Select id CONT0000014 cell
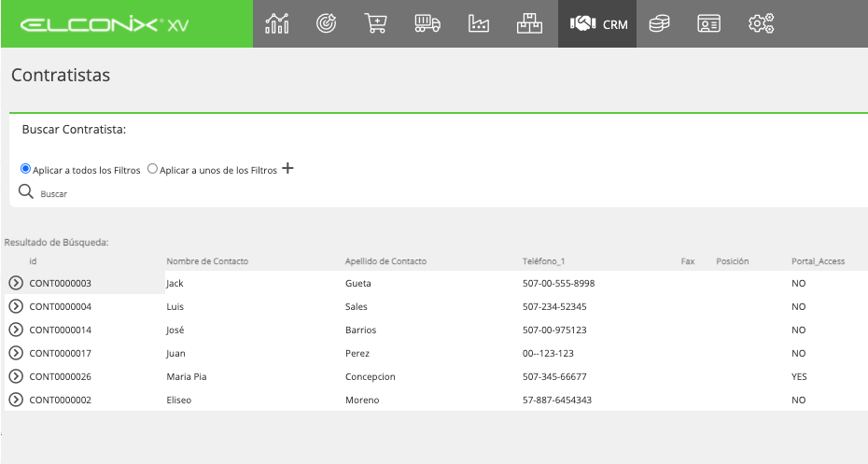This screenshot has height=464, width=868. [61, 330]
